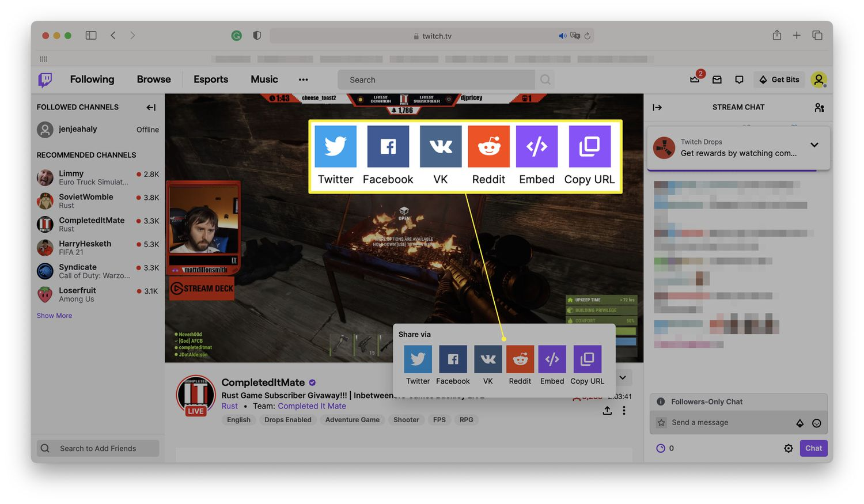
Task: Toggle the chat viewer list
Action: 820,107
